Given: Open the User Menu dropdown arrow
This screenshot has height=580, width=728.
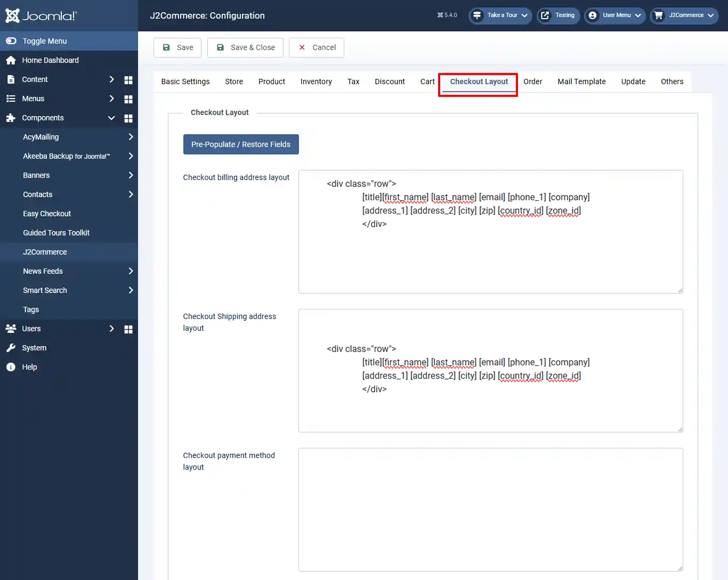Looking at the screenshot, I should [638, 15].
